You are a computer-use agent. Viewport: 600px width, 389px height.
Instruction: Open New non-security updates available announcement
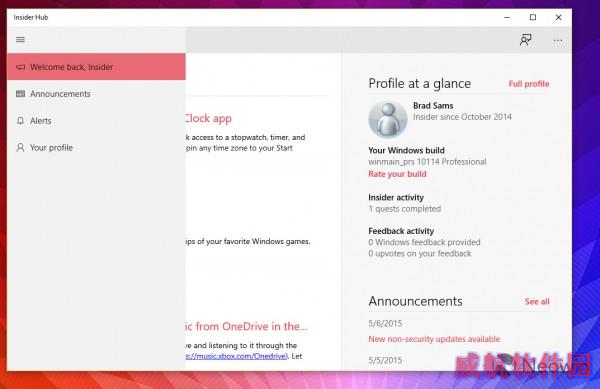pos(434,339)
